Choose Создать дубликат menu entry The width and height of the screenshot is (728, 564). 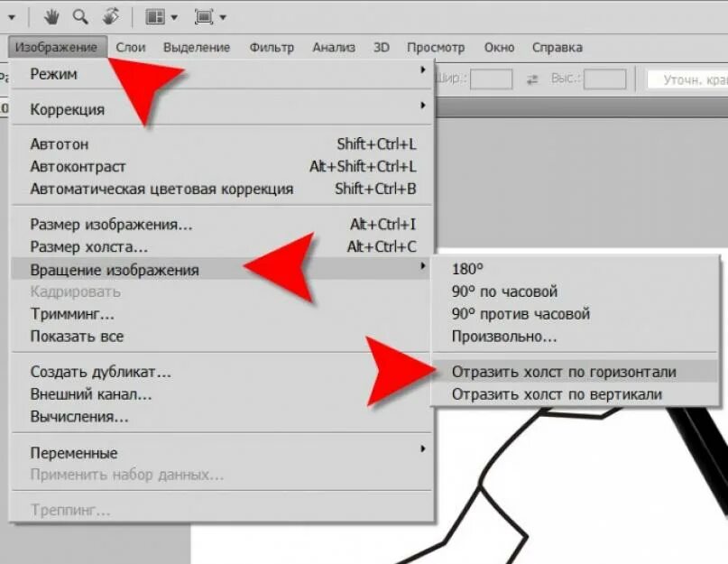(x=222, y=372)
